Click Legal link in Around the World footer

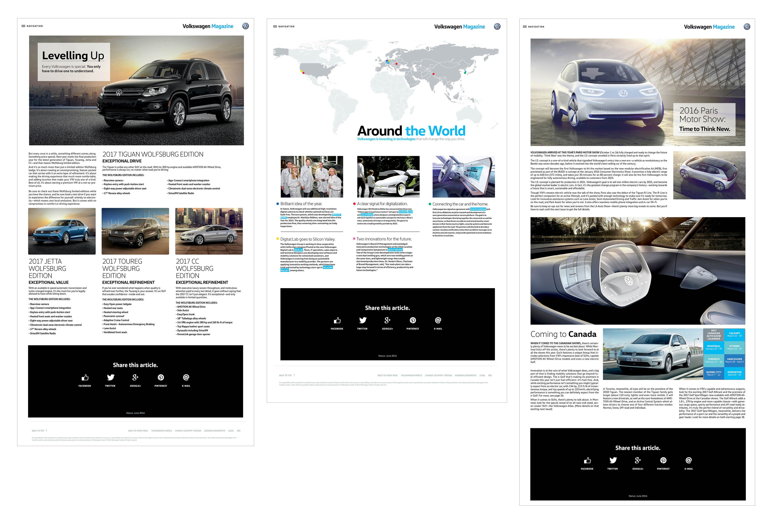point(482,376)
